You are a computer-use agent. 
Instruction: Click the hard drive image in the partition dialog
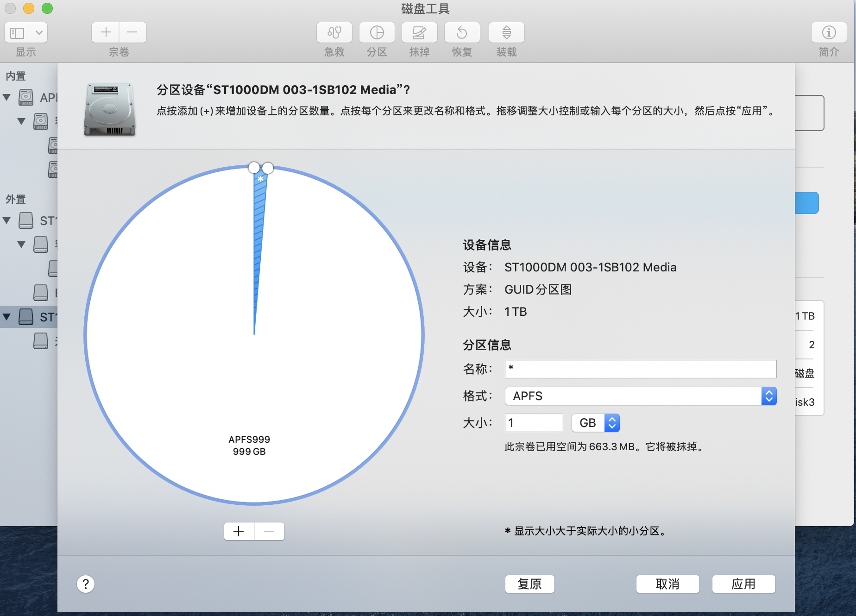[110, 109]
